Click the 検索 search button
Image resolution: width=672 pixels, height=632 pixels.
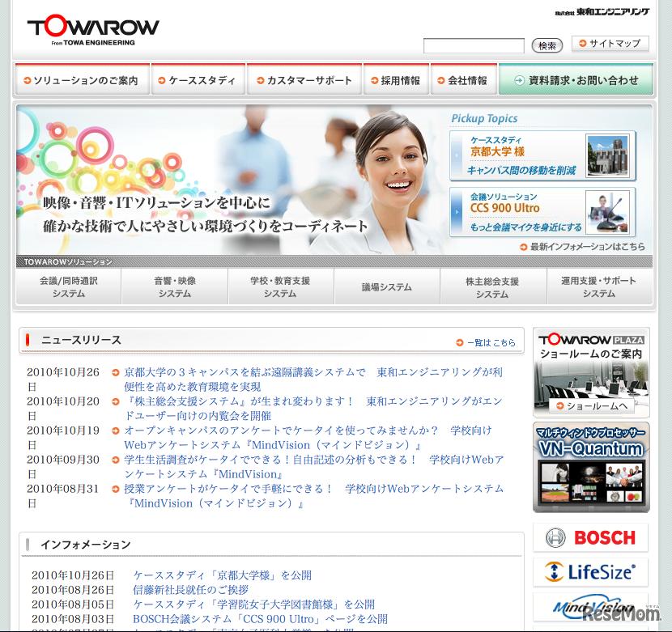pyautogui.click(x=547, y=46)
